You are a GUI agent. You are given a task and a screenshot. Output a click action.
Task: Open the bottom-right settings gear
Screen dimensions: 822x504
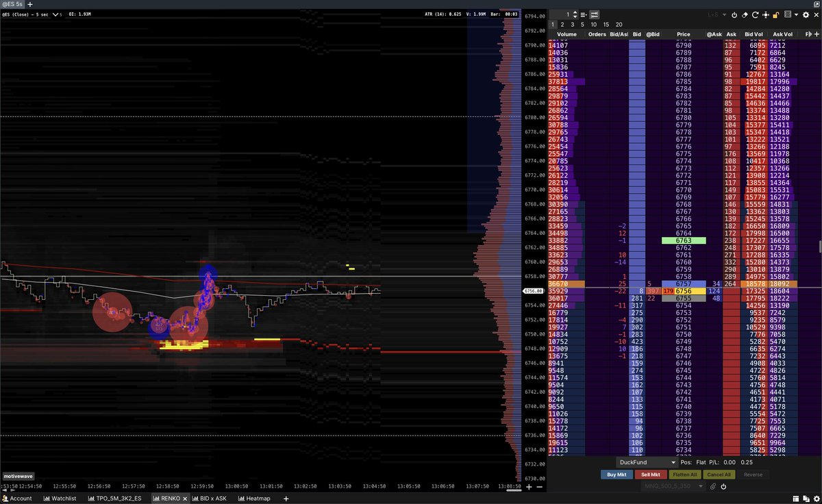click(815, 498)
